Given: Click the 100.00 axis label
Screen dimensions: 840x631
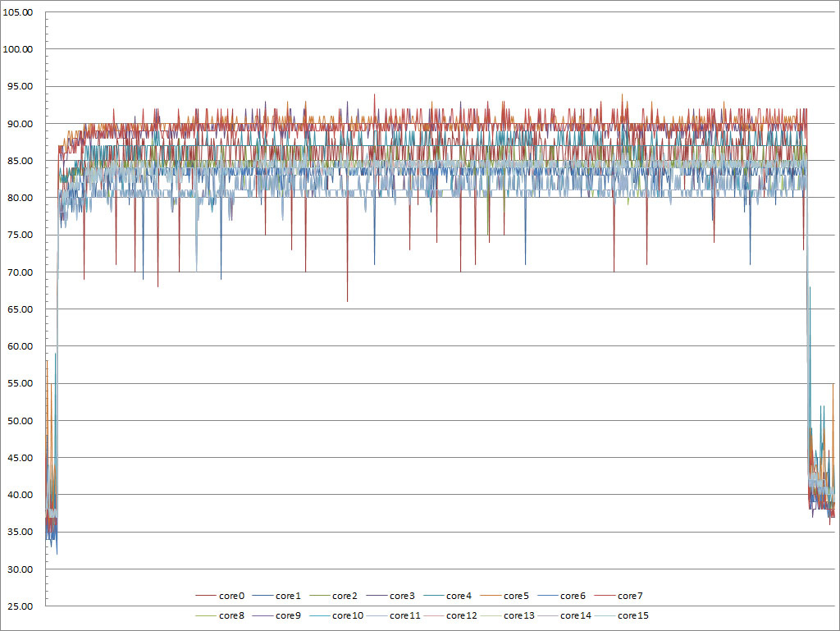Looking at the screenshot, I should (18, 49).
